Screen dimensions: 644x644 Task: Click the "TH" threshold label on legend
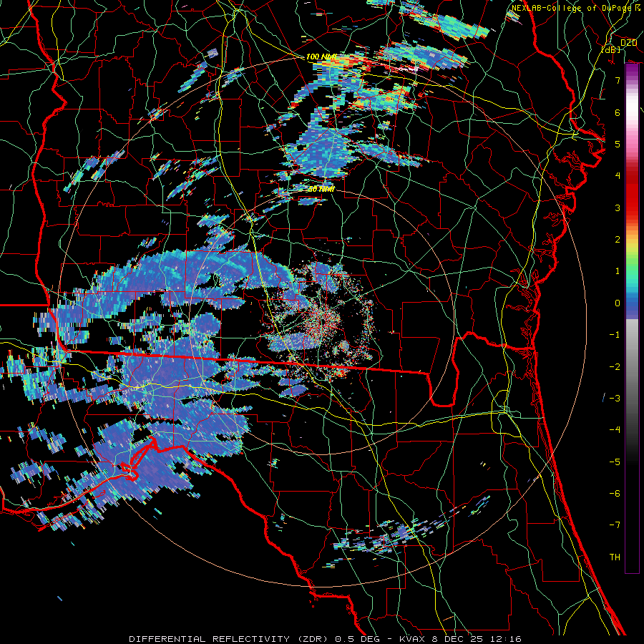coord(615,557)
